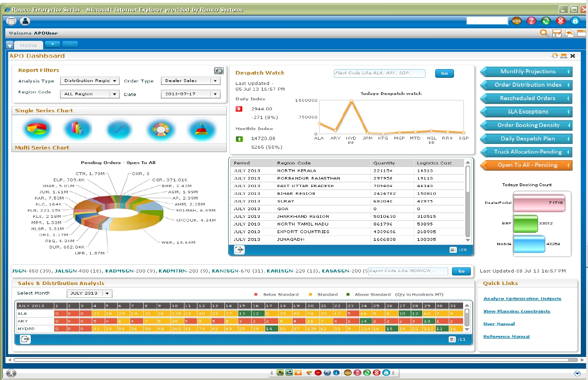Choose the bar chart icon
Screen dimensions: 588x380
(77, 129)
